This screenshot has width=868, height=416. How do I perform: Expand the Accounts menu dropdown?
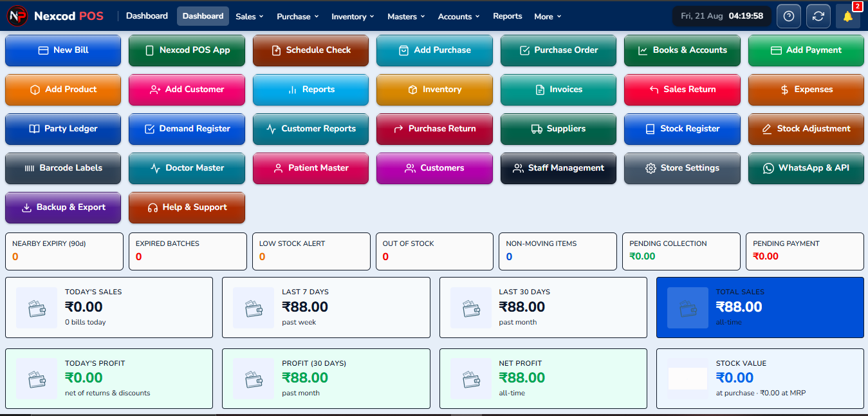click(459, 17)
